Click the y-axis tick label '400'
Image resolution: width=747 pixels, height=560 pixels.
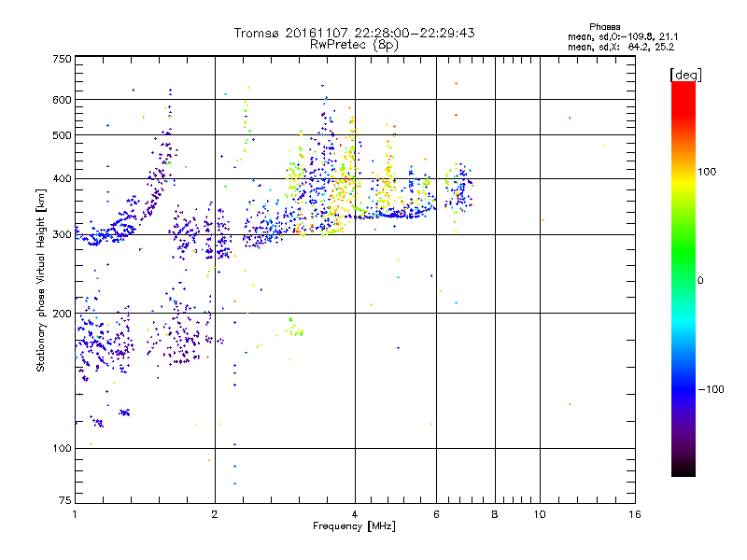point(62,178)
